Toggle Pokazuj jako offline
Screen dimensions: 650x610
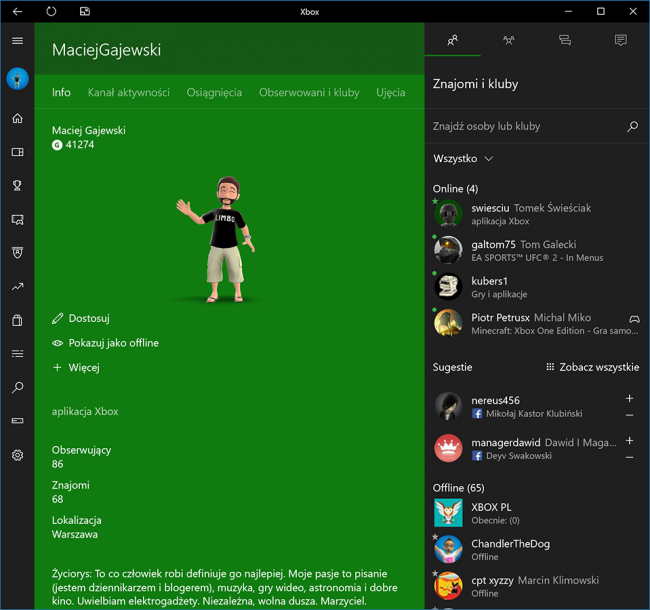(x=105, y=343)
